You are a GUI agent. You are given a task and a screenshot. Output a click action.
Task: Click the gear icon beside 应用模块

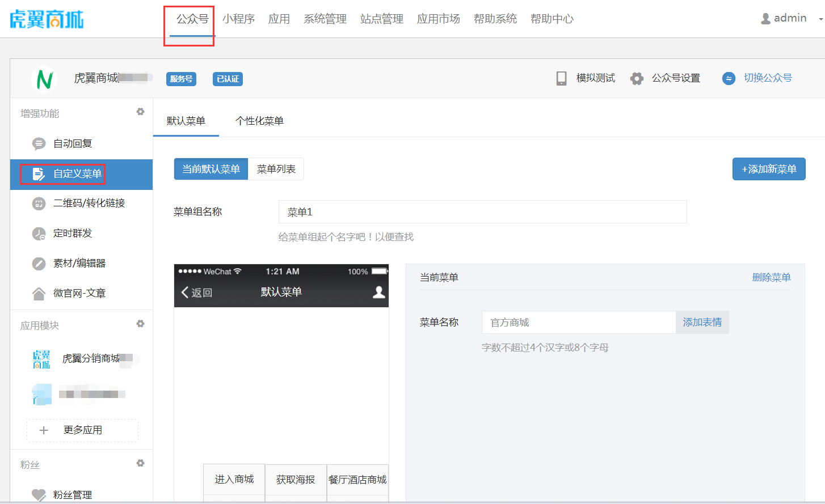point(140,324)
